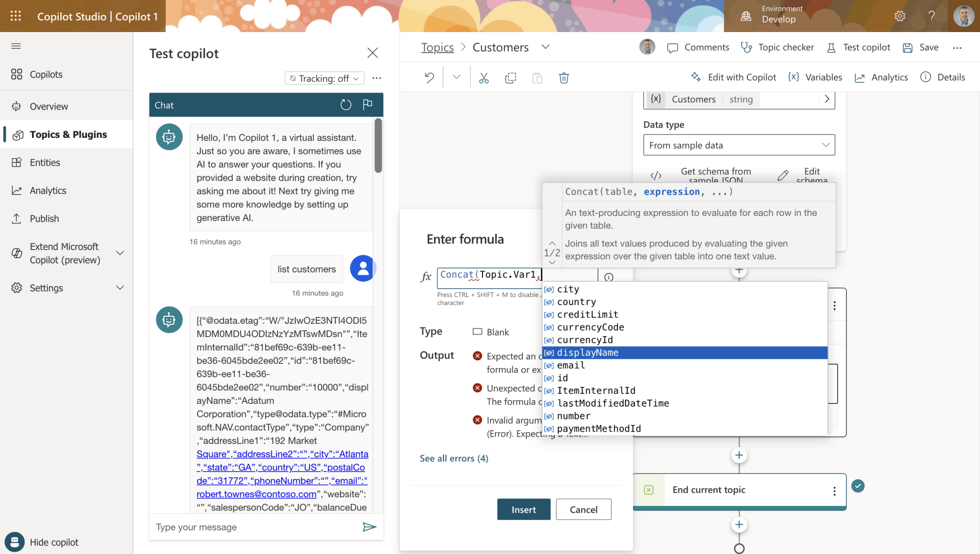Choose displayName from the suggestions
980x554 pixels.
pos(685,353)
